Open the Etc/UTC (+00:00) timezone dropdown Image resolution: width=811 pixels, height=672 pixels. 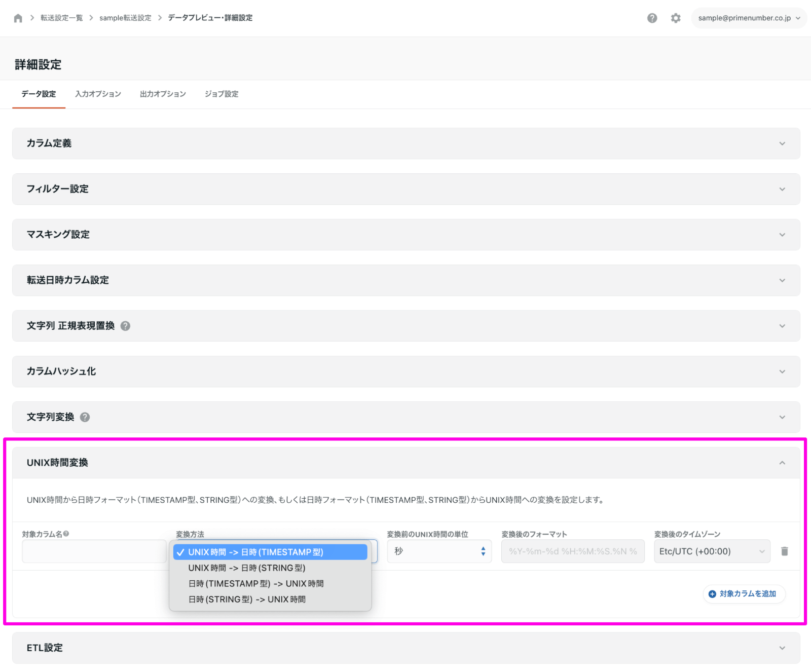coord(712,551)
